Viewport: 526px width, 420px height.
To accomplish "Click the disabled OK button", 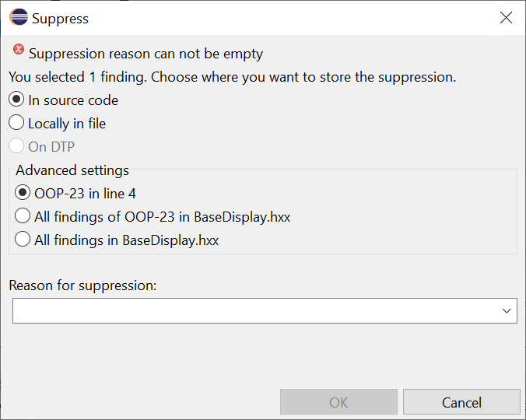I will pyautogui.click(x=338, y=402).
